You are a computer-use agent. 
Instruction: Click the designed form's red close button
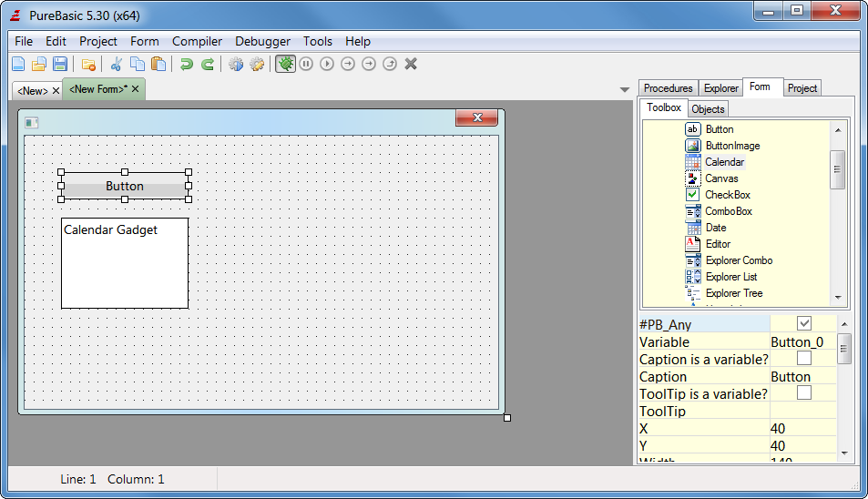click(476, 117)
